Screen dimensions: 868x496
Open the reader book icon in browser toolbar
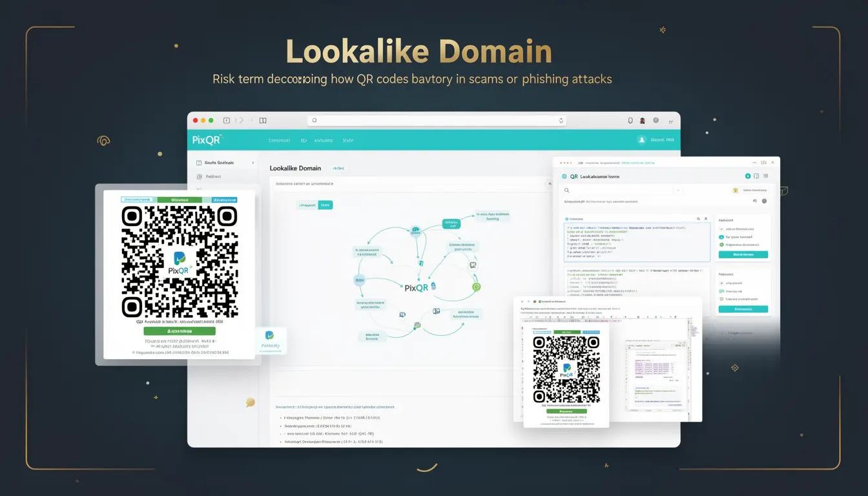tap(263, 120)
